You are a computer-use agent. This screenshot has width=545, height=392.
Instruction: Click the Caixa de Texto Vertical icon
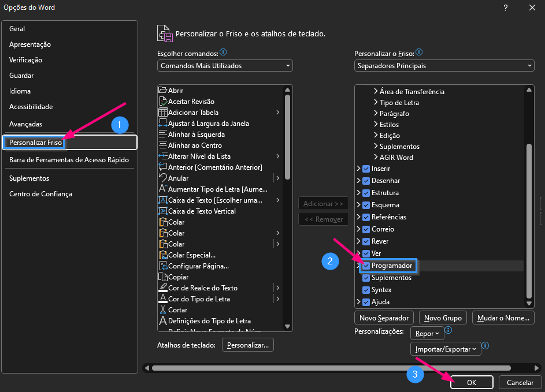[x=162, y=211]
